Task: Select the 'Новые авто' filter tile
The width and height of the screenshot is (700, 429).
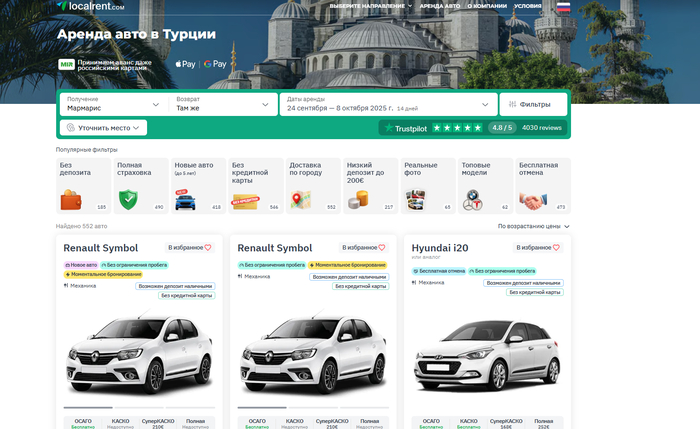Action: click(197, 185)
